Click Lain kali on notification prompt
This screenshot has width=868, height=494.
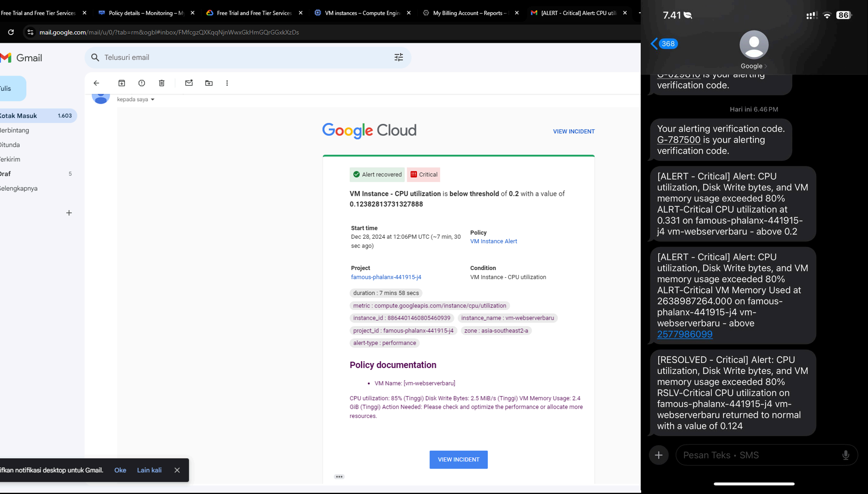(x=149, y=470)
